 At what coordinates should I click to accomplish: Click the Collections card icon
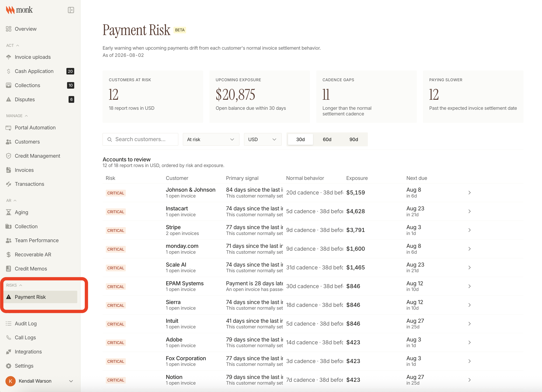(9, 85)
